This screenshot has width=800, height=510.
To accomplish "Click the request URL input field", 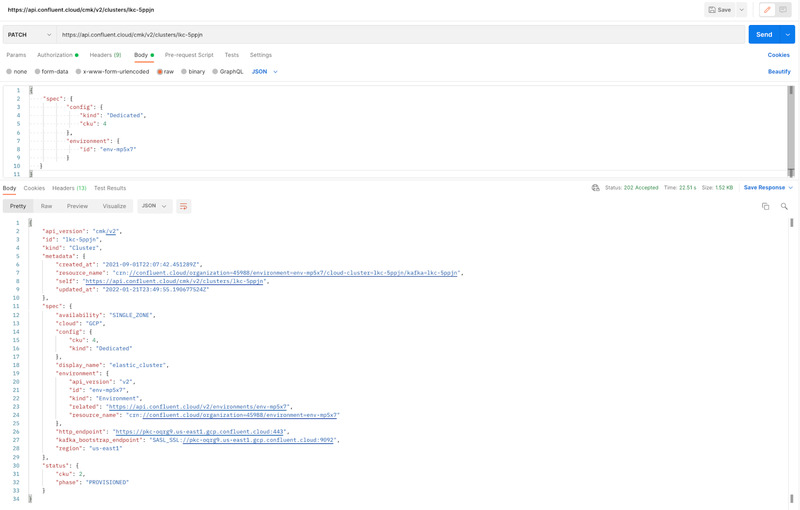I will 401,35.
